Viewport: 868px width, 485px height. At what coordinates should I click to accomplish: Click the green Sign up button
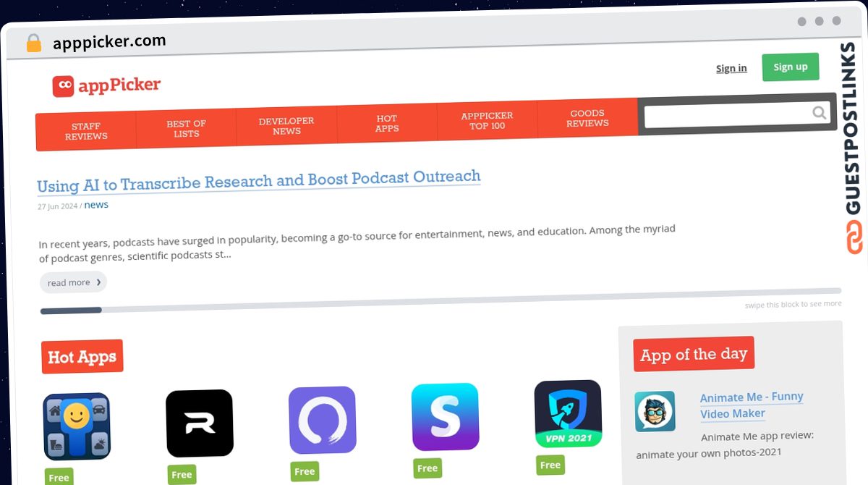pyautogui.click(x=791, y=67)
